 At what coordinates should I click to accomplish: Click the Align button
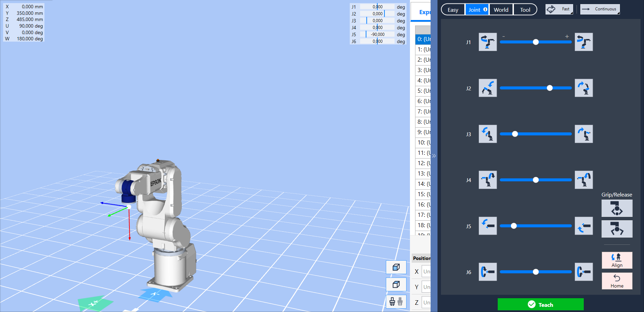[x=617, y=260]
